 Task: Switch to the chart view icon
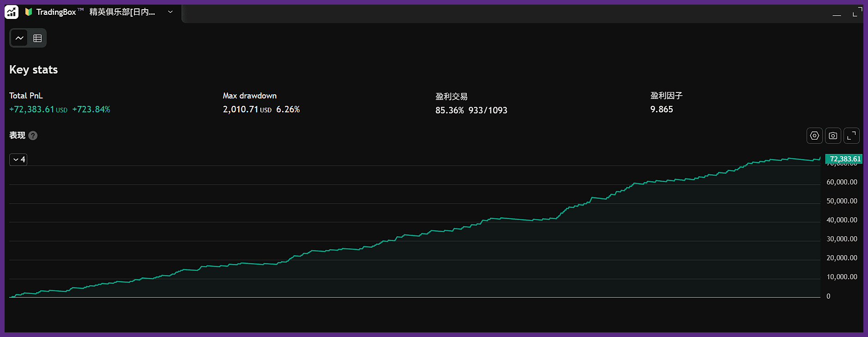[19, 38]
